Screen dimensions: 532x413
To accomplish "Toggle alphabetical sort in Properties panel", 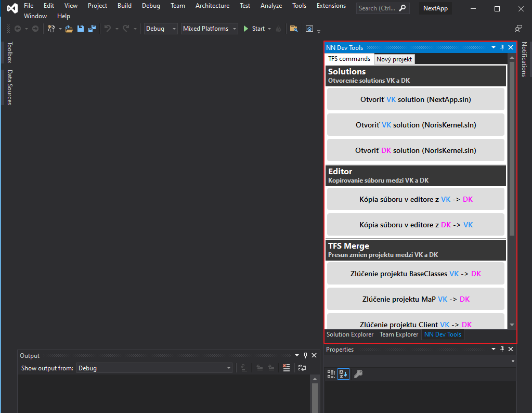I will 343,373.
